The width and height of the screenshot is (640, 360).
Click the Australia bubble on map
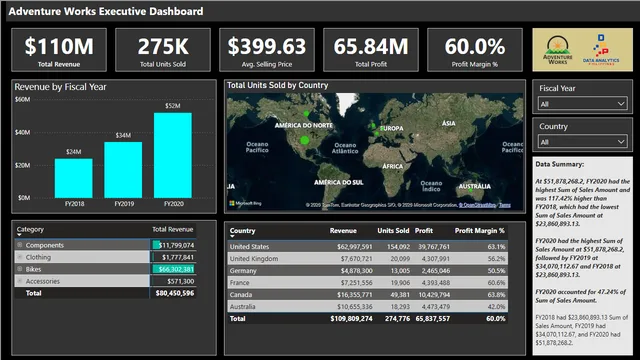coord(471,190)
